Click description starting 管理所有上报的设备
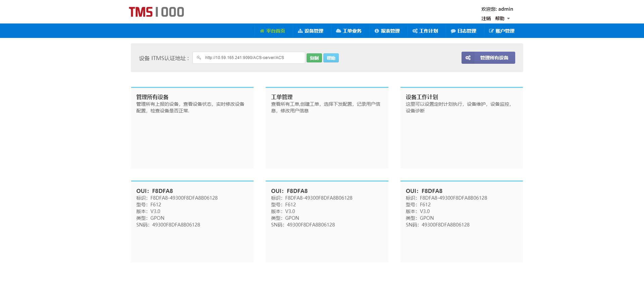 click(x=190, y=107)
